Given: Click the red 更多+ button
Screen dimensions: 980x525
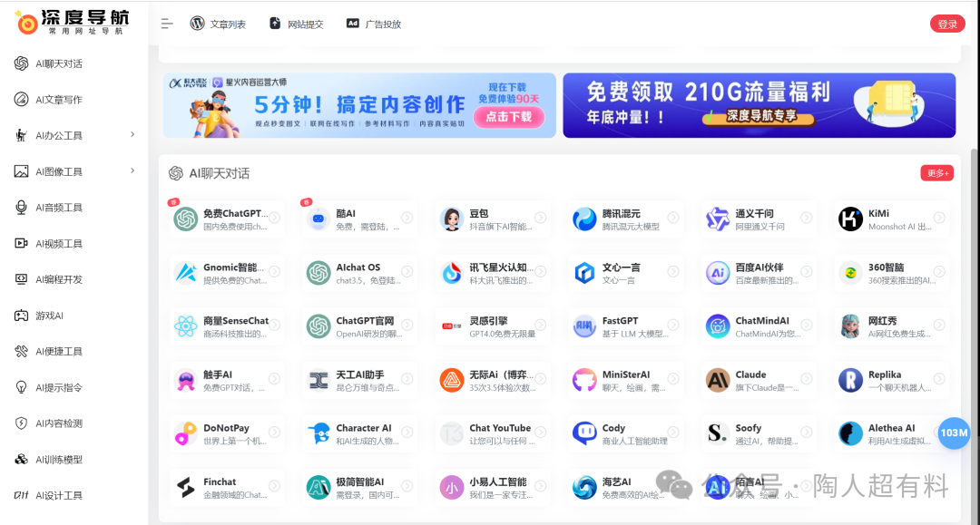Looking at the screenshot, I should click(x=936, y=173).
